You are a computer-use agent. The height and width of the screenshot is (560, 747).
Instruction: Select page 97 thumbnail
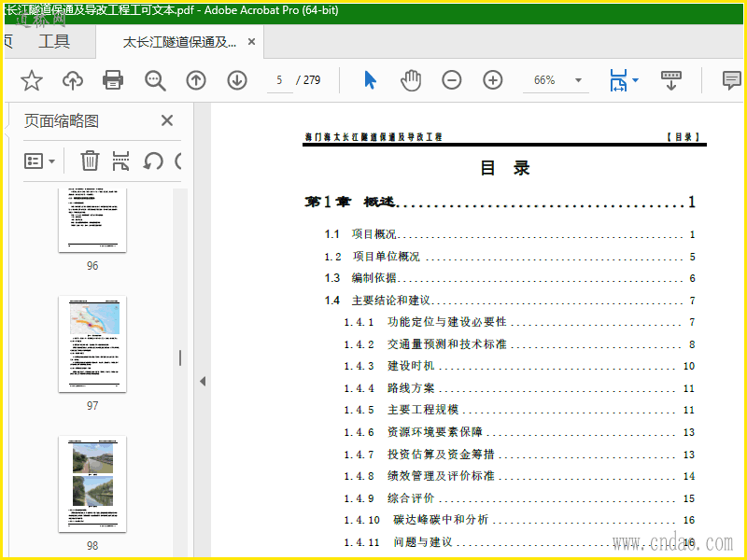92,343
